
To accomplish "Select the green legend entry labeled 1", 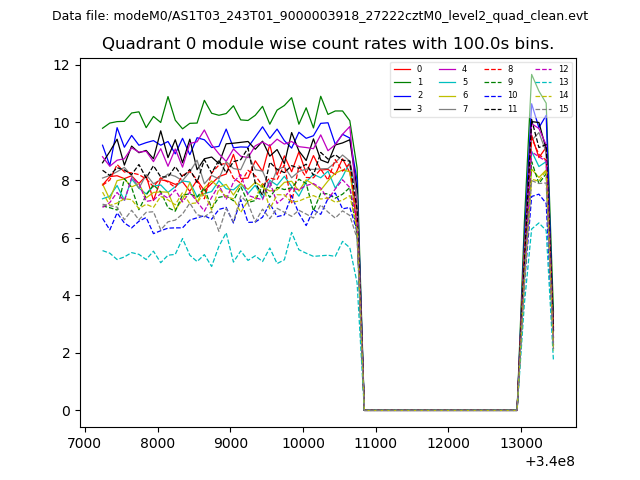I will pos(403,82).
